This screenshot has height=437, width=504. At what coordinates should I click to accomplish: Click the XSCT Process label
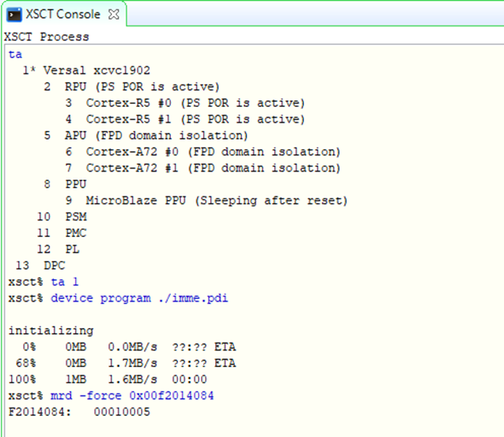coord(47,36)
